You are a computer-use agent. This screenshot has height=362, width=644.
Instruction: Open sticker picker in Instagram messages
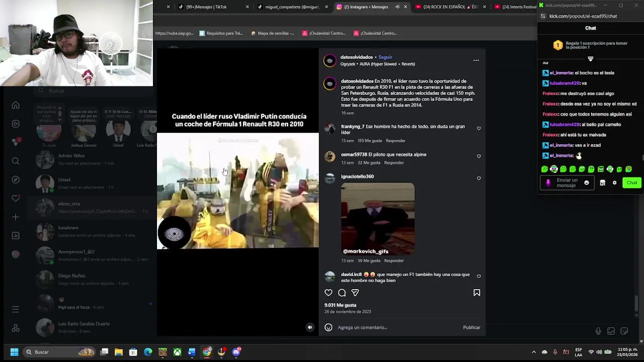[x=624, y=331]
